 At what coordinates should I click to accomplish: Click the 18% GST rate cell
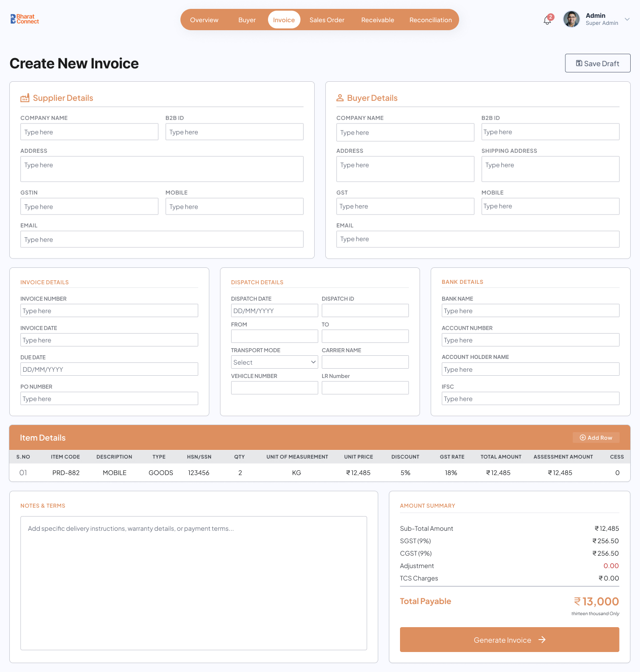pos(451,473)
